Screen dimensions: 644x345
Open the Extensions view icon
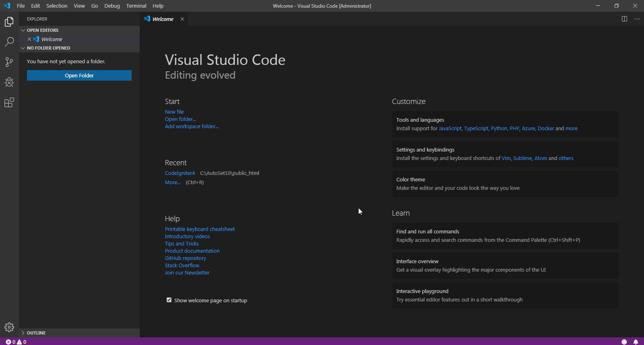9,102
